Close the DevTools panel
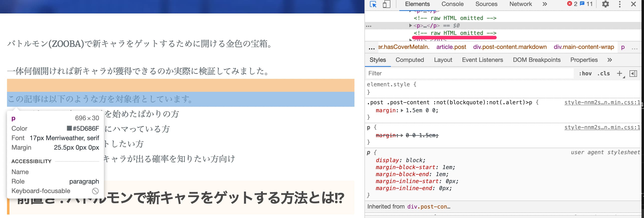 point(633,4)
